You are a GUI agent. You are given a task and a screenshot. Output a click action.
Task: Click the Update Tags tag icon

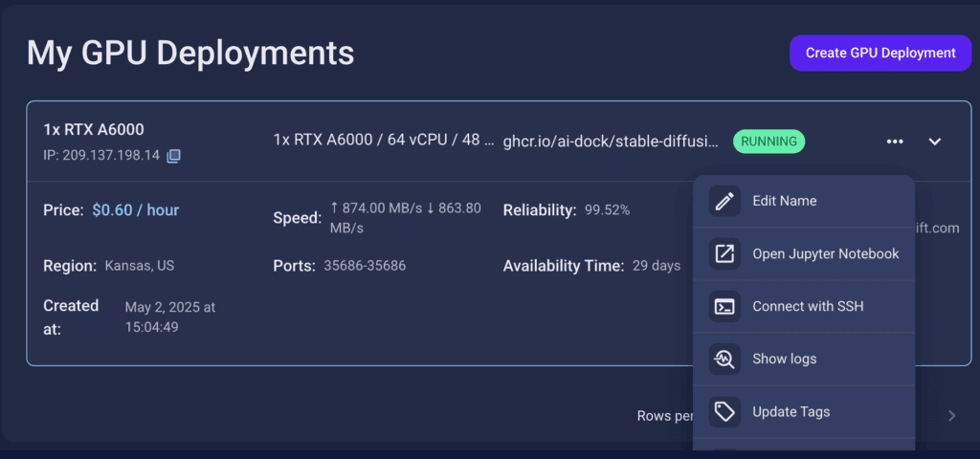pos(724,412)
